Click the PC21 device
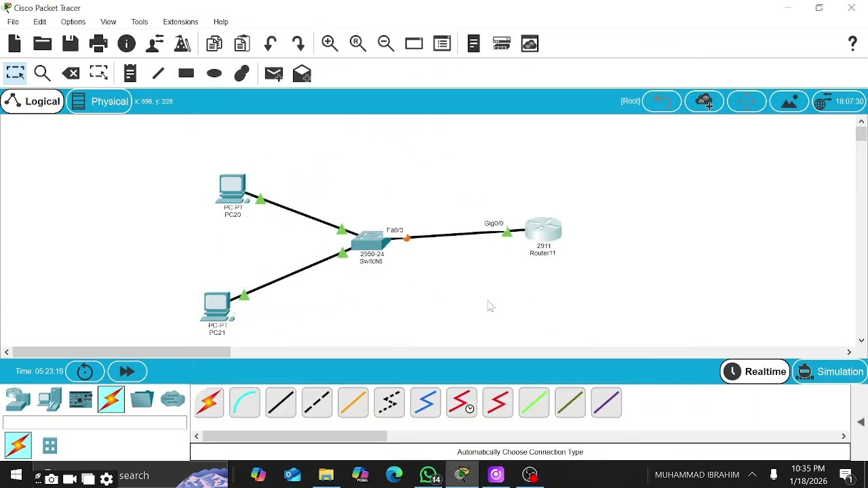Image resolution: width=868 pixels, height=488 pixels. (217, 308)
